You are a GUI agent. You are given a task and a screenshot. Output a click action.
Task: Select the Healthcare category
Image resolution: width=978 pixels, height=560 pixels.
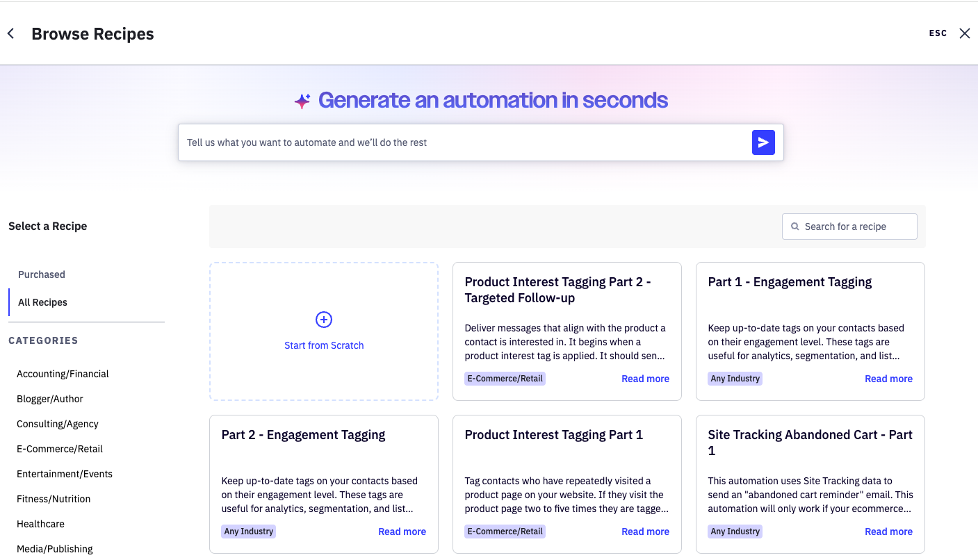point(40,524)
